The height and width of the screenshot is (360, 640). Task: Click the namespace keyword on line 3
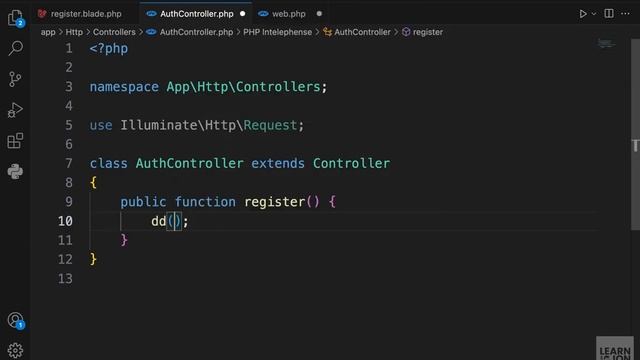click(124, 87)
